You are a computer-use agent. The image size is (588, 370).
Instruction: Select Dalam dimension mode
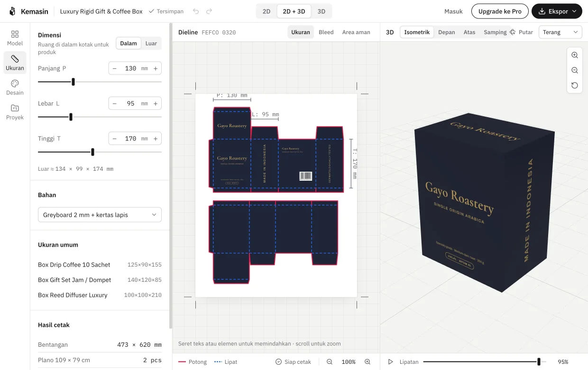[129, 43]
